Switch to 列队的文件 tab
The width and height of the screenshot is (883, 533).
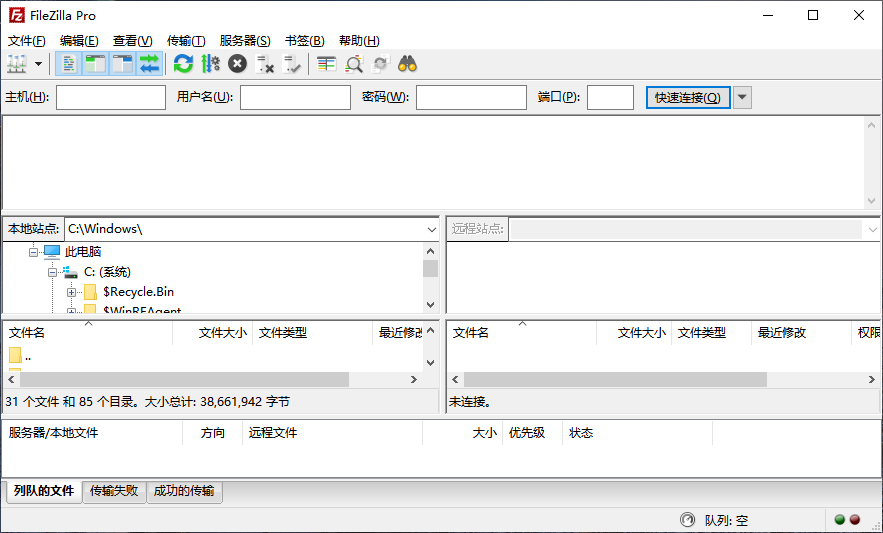(44, 491)
